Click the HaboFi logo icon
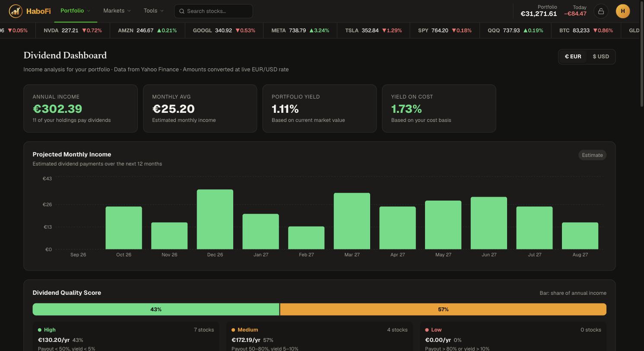 (x=16, y=11)
